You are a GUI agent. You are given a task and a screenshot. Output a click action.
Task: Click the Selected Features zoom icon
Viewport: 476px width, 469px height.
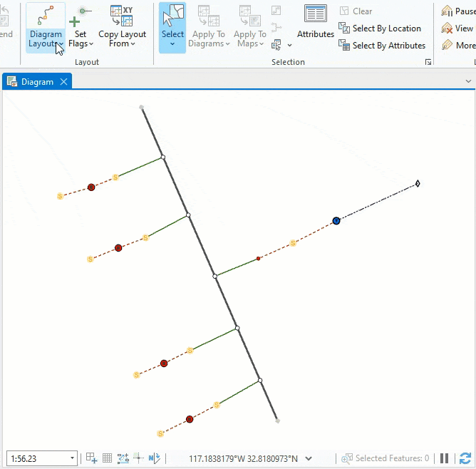[x=347, y=458]
